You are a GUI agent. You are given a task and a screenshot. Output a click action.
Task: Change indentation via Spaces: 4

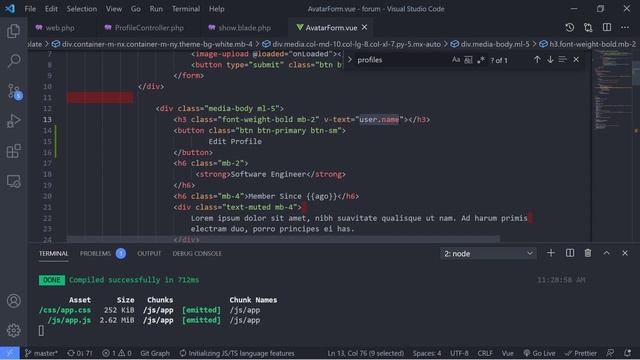coord(427,353)
